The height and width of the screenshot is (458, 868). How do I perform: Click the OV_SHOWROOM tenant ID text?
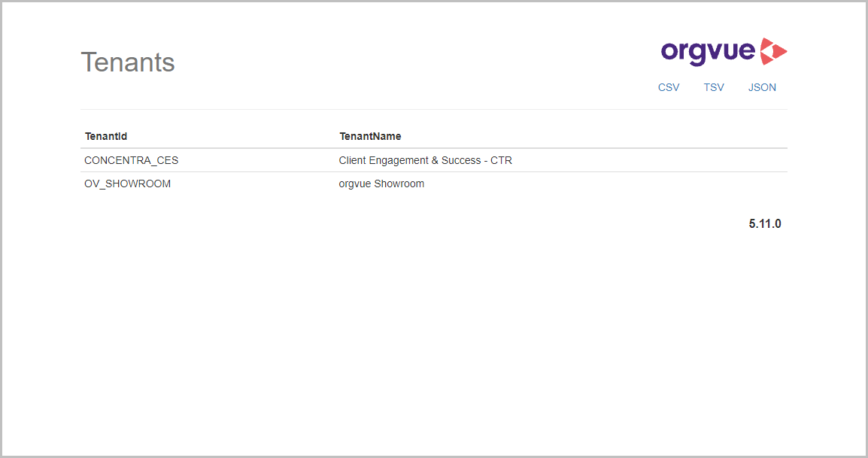tap(127, 184)
